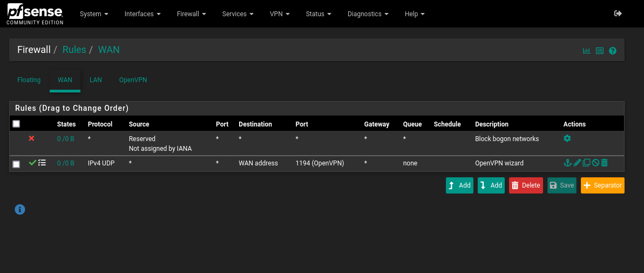Click Rules (Drag to Change Order) heading
Viewport: 644px width, 273px height.
tap(72, 109)
